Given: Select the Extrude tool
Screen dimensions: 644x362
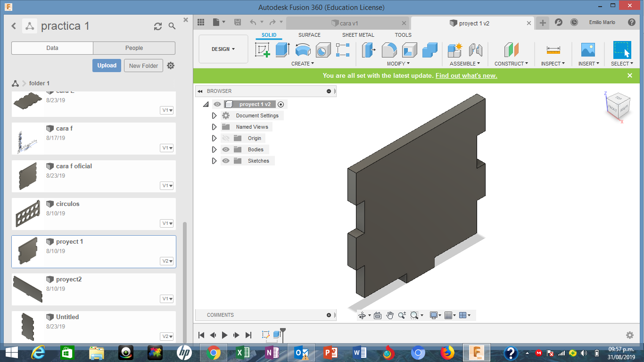Looking at the screenshot, I should (282, 49).
